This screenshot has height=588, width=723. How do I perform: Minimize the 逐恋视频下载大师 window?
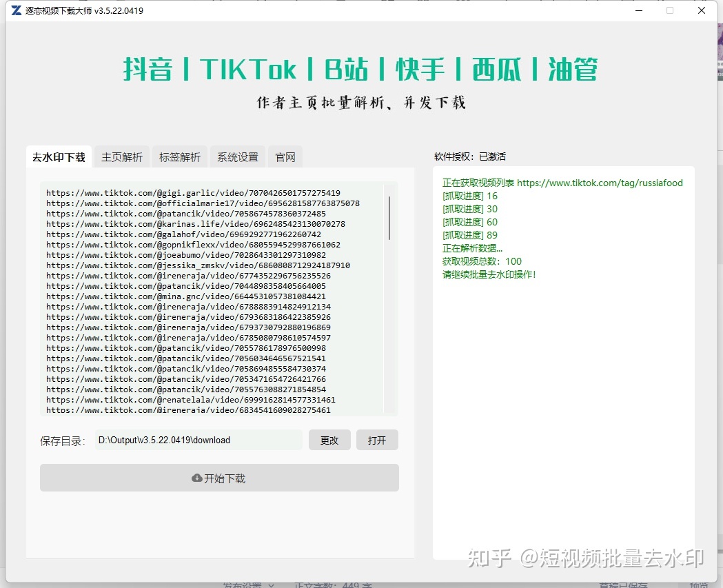[x=639, y=10]
